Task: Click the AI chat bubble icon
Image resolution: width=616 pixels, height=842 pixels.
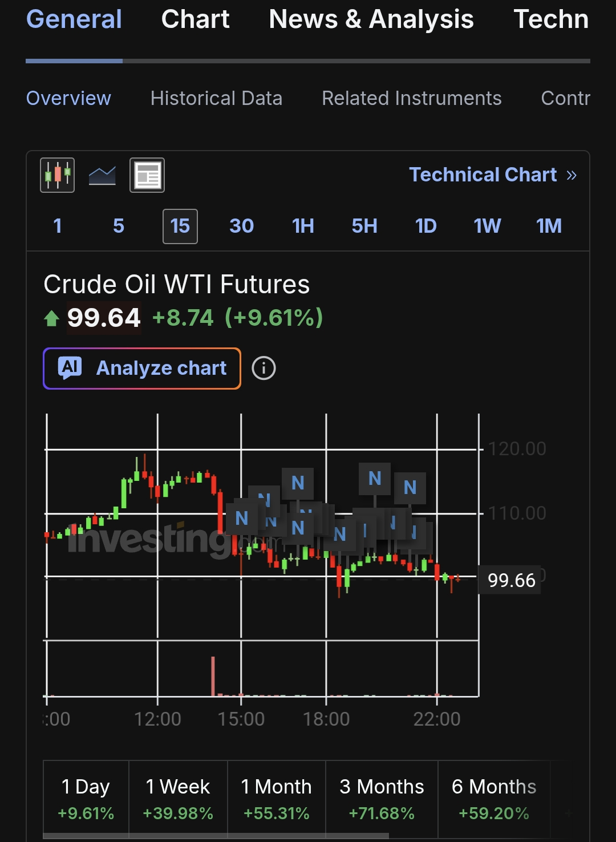Action: pyautogui.click(x=70, y=368)
